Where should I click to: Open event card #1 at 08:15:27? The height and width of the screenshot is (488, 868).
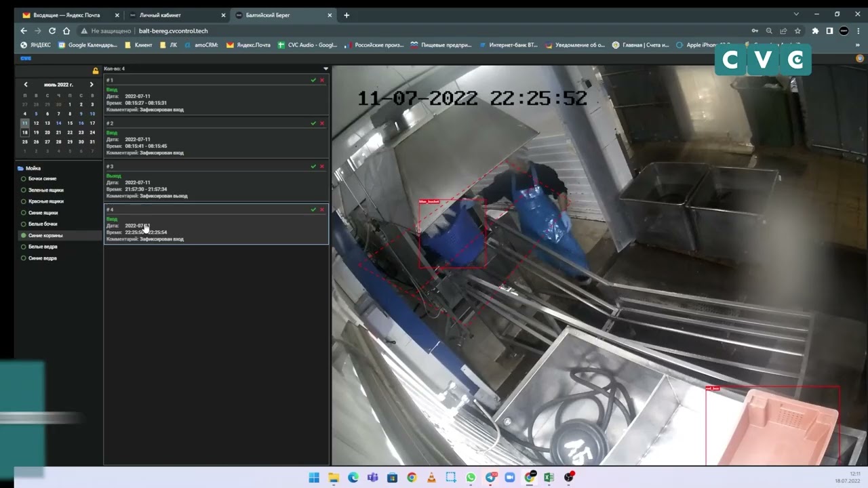216,95
